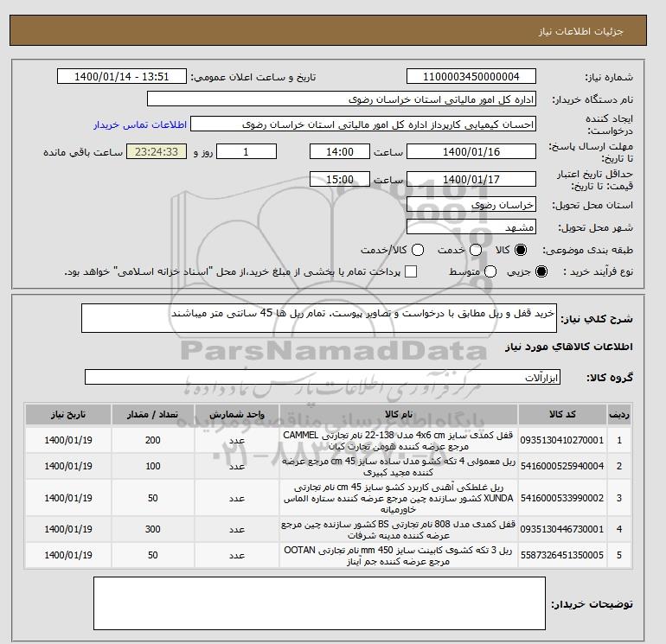Click the XUNDA roller rail item name
The height and width of the screenshot is (644, 666).
(399, 498)
